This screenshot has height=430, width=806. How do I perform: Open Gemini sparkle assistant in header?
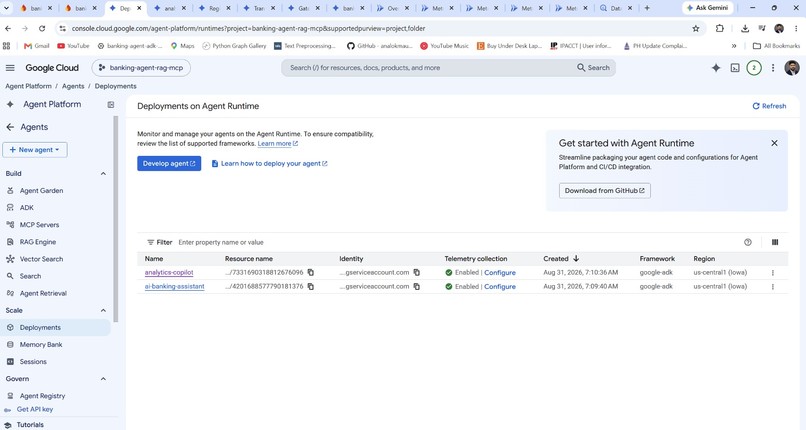click(x=716, y=68)
